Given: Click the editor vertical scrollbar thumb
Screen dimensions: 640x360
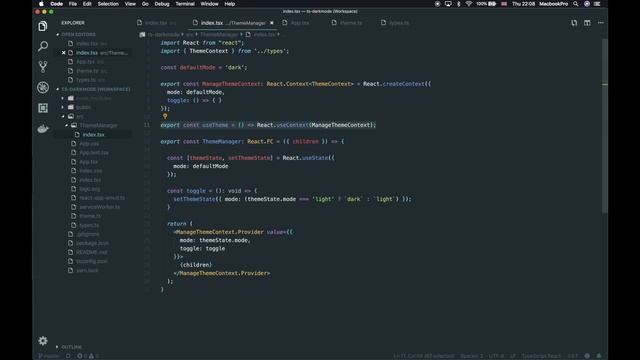Looking at the screenshot, I should click(x=604, y=126).
